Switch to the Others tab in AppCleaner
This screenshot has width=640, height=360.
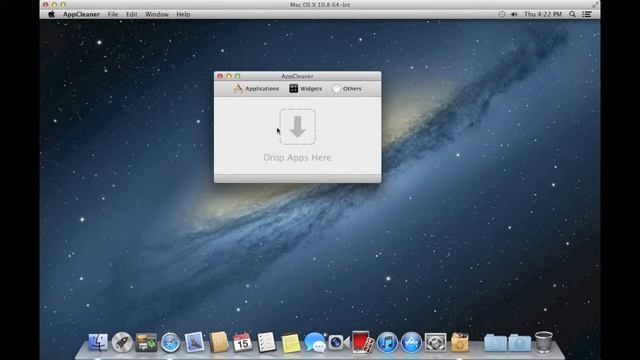tap(347, 89)
